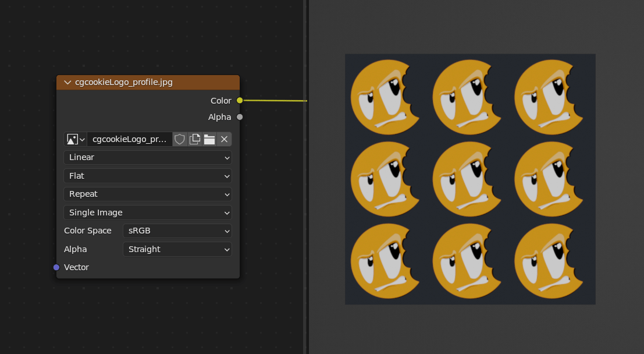Unlink image with X icon
The height and width of the screenshot is (354, 644).
pos(224,139)
